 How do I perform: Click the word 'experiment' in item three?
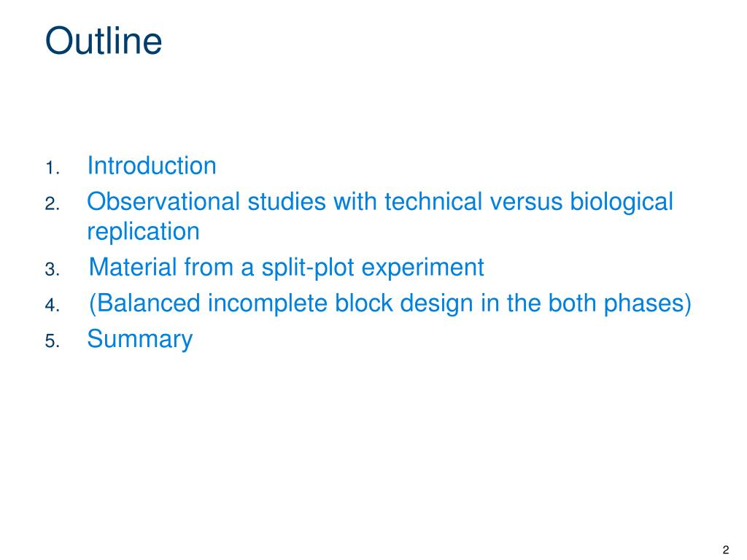423,267
